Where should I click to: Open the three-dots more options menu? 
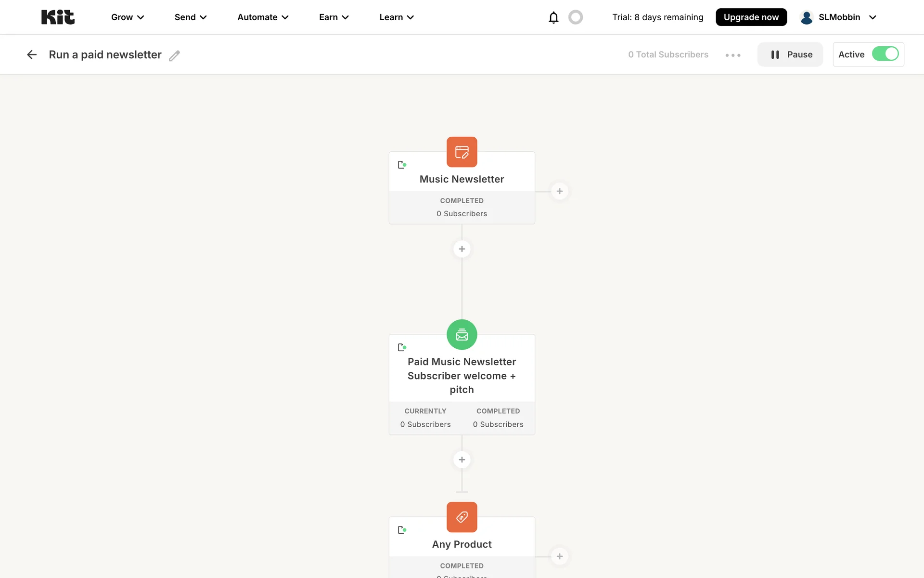[732, 55]
